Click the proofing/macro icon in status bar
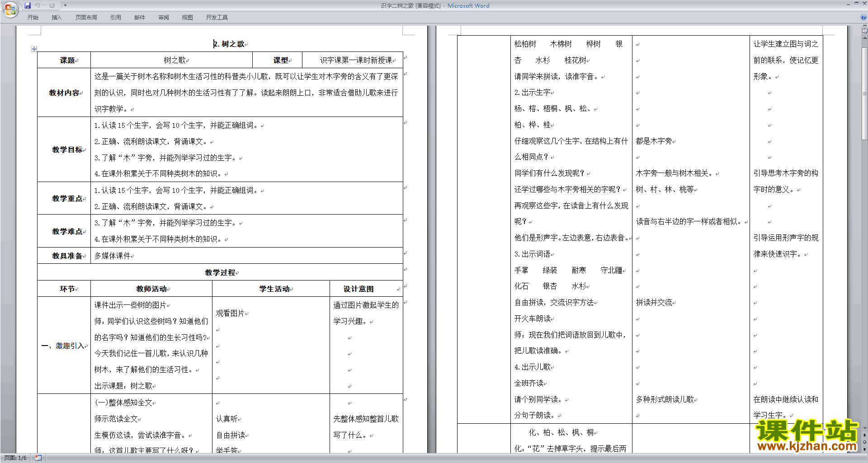Image resolution: width=868 pixels, height=463 pixels. click(38, 458)
